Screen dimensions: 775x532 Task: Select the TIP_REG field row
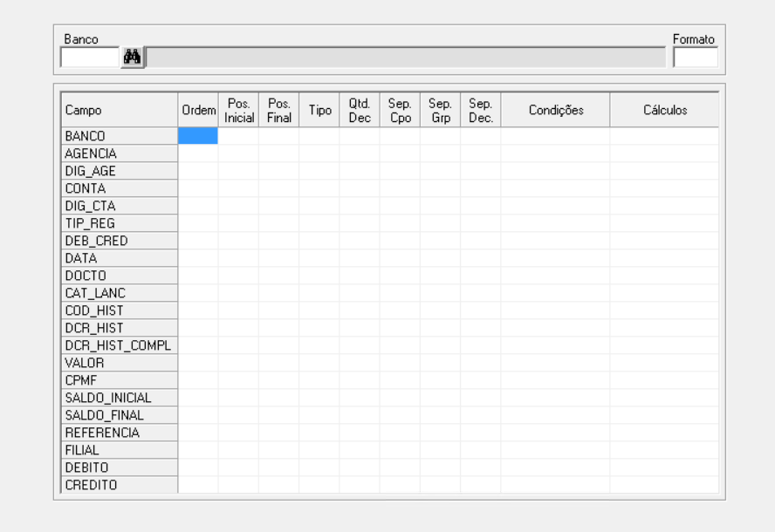pos(119,223)
